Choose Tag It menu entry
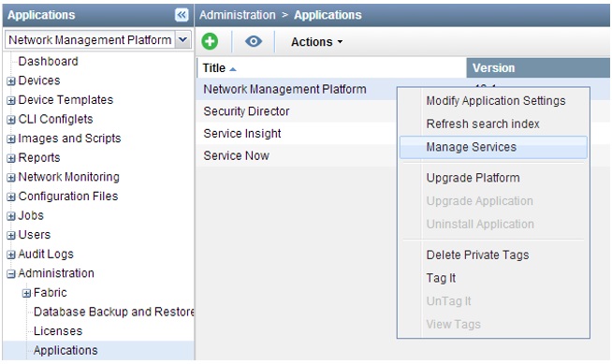612x364 pixels. [x=441, y=278]
